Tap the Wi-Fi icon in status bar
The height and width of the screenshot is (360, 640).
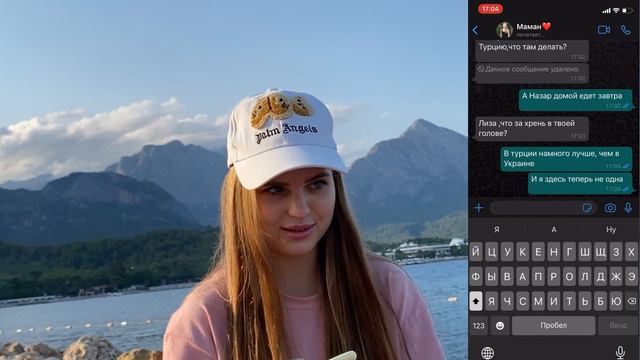(616, 10)
